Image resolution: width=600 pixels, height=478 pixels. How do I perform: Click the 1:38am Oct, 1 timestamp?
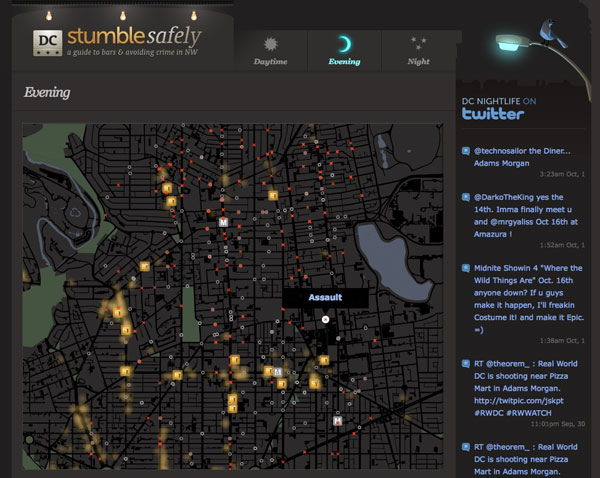562,341
